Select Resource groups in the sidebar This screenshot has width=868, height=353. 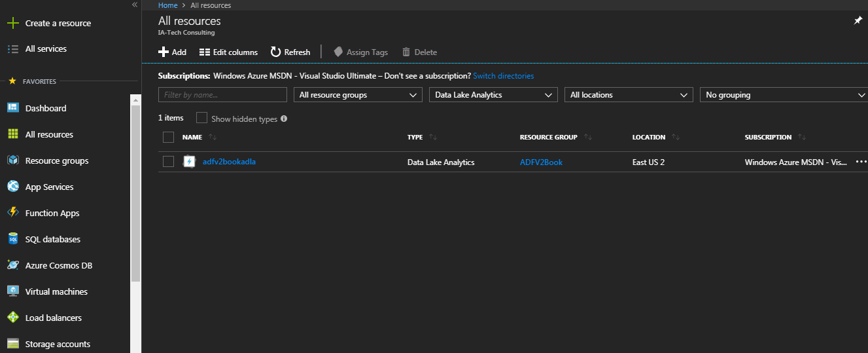point(57,160)
